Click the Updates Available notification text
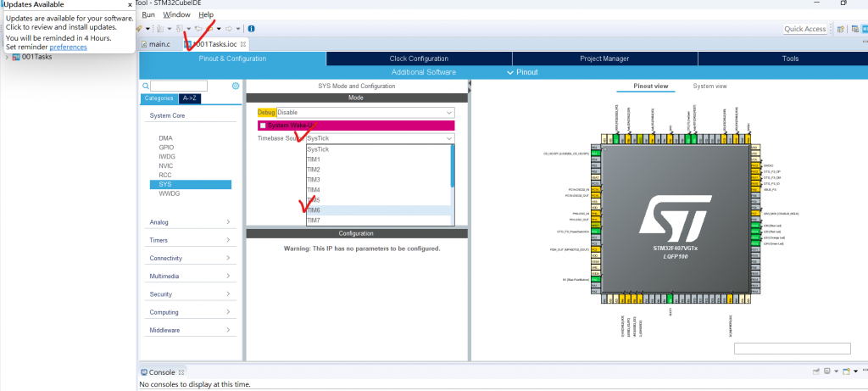The image size is (868, 391). tap(70, 22)
